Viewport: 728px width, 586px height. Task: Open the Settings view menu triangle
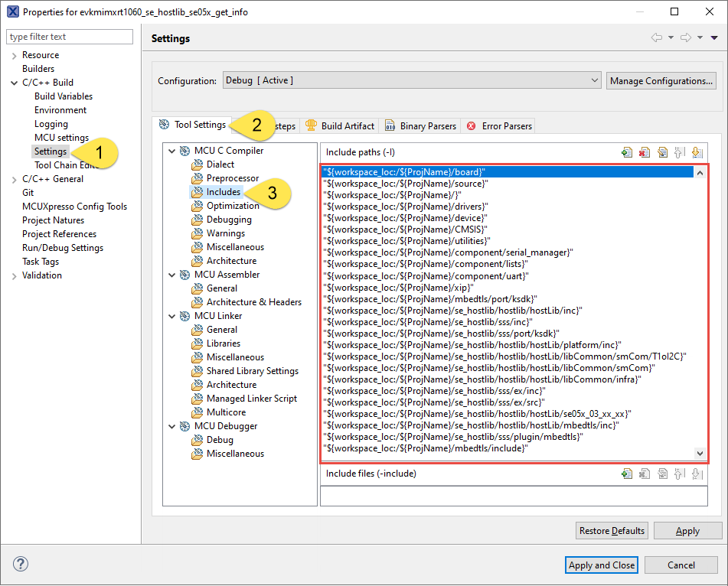point(714,37)
